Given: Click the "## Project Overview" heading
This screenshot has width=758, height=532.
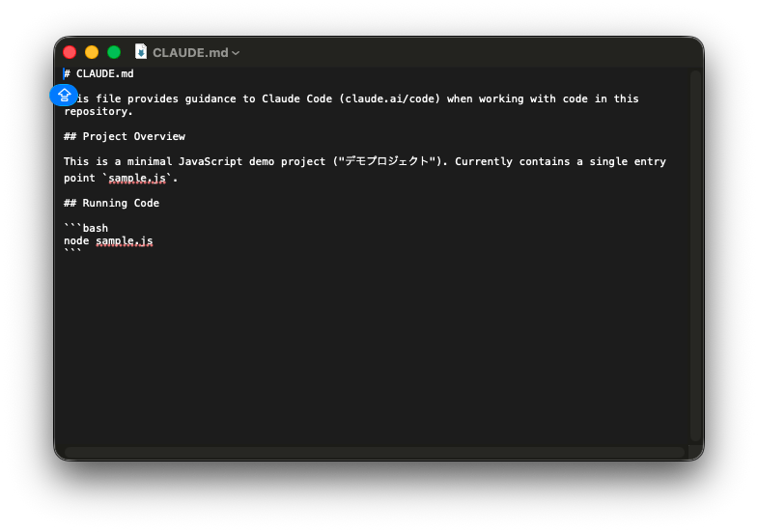Looking at the screenshot, I should click(x=125, y=136).
